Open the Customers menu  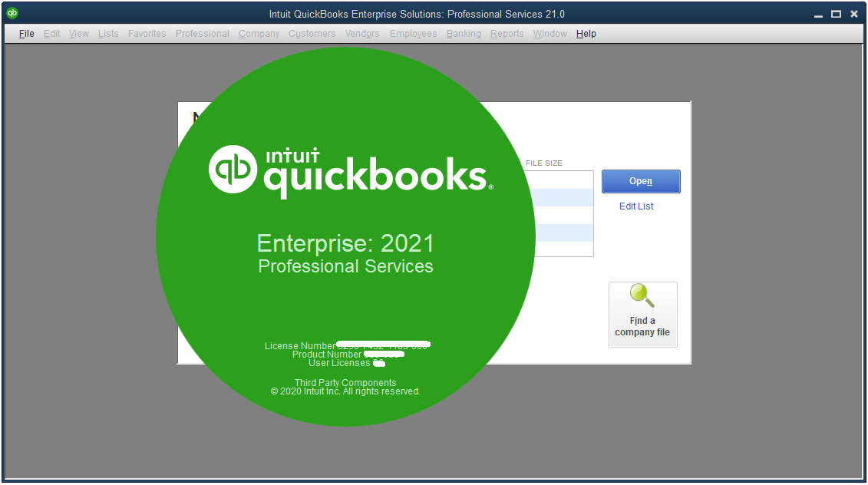(x=312, y=34)
